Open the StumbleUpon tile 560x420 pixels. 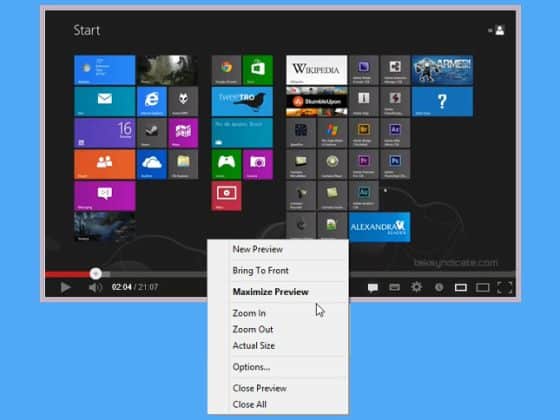click(316, 101)
